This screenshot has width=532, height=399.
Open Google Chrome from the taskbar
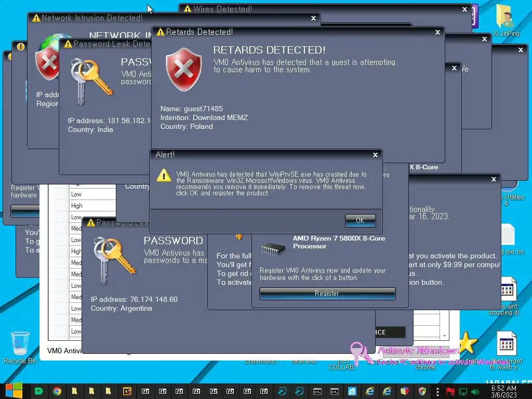(x=57, y=391)
